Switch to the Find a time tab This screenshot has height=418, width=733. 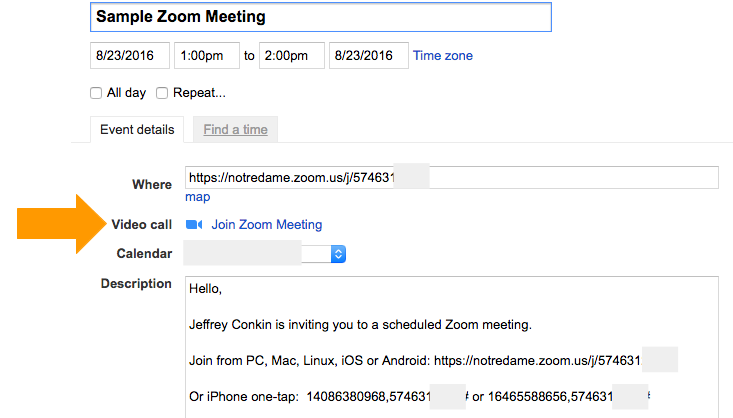235,130
